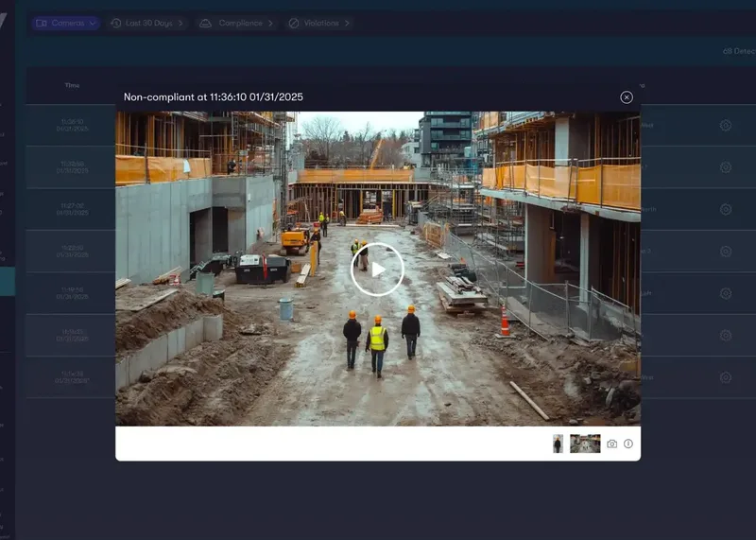Expand the Last 30 Days filter
Image resolution: width=756 pixels, height=540 pixels.
coord(146,23)
